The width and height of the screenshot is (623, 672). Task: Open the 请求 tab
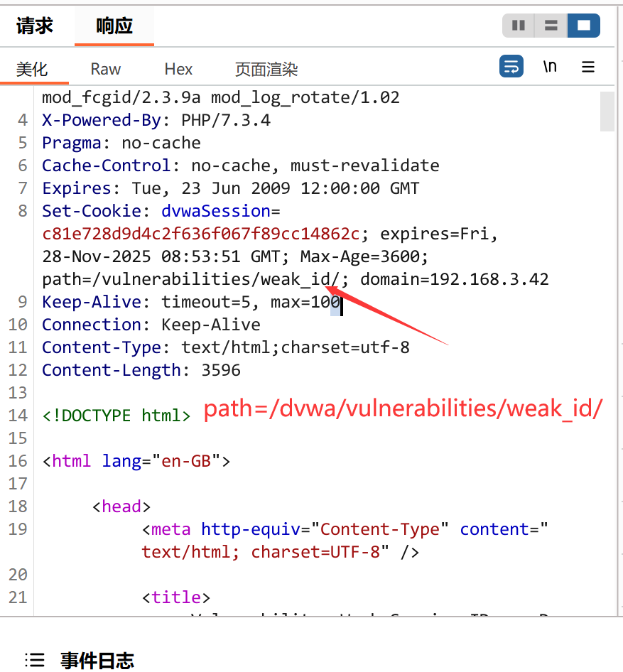point(35,26)
